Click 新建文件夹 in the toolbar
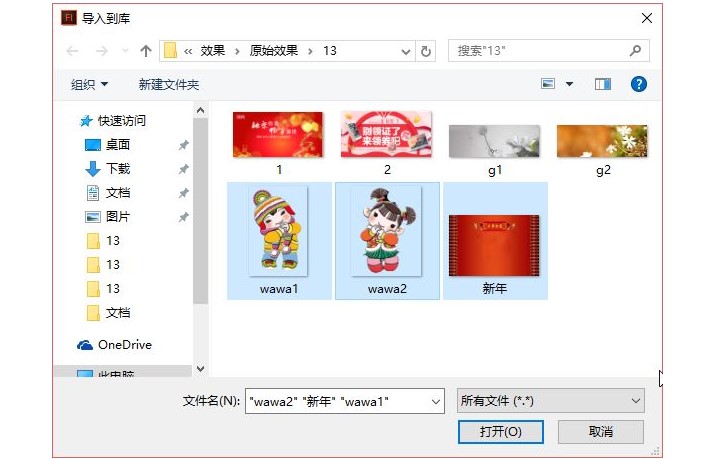The image size is (708, 459). tap(169, 85)
